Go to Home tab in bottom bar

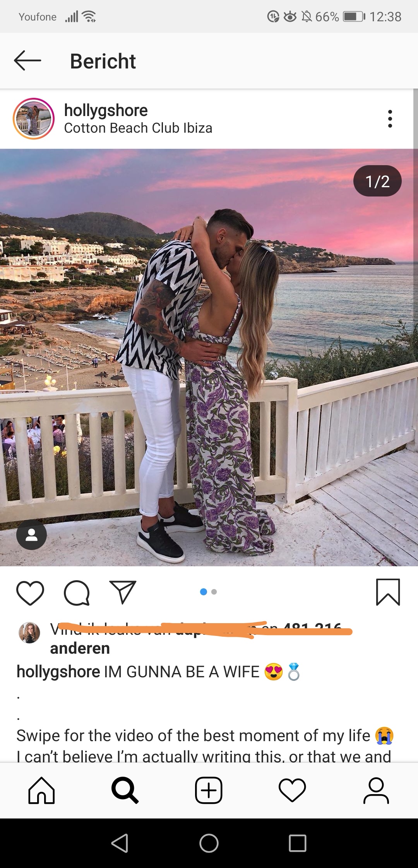click(41, 790)
